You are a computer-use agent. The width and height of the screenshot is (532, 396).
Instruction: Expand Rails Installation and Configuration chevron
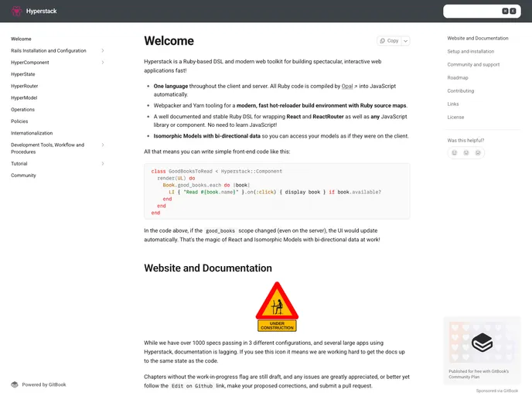tap(103, 50)
